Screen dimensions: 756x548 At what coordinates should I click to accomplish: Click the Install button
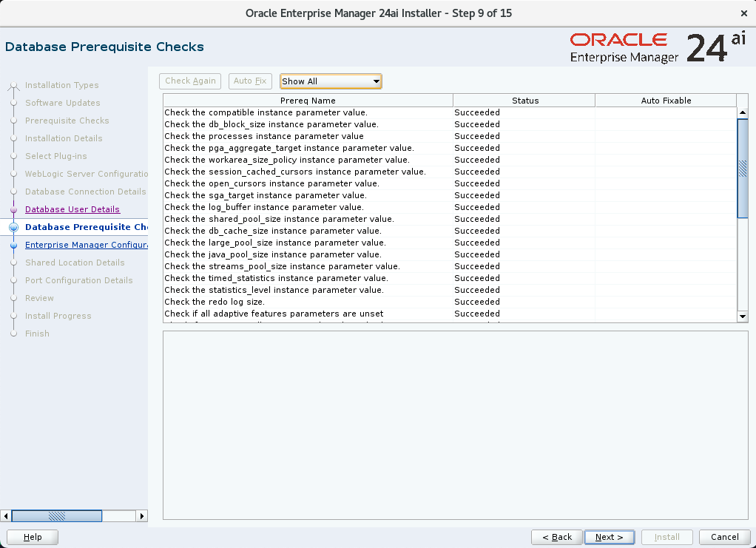666,537
